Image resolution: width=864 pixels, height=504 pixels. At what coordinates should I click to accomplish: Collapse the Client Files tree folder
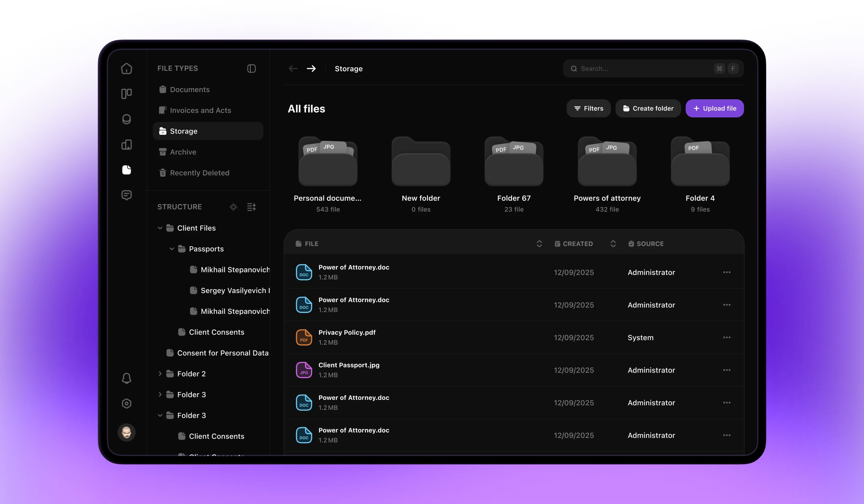tap(160, 228)
